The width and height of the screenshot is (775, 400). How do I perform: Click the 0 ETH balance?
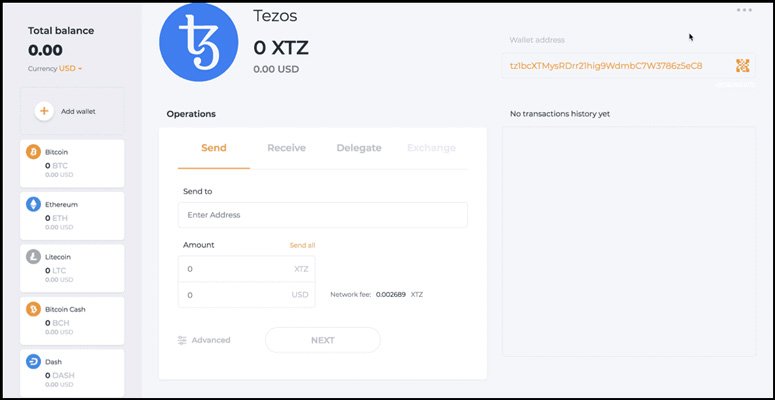click(56, 218)
